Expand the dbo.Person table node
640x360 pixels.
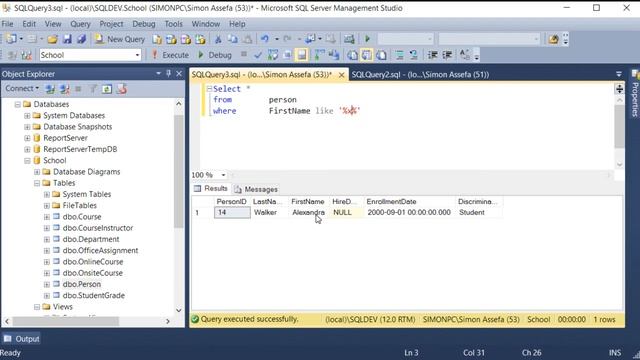click(47, 284)
